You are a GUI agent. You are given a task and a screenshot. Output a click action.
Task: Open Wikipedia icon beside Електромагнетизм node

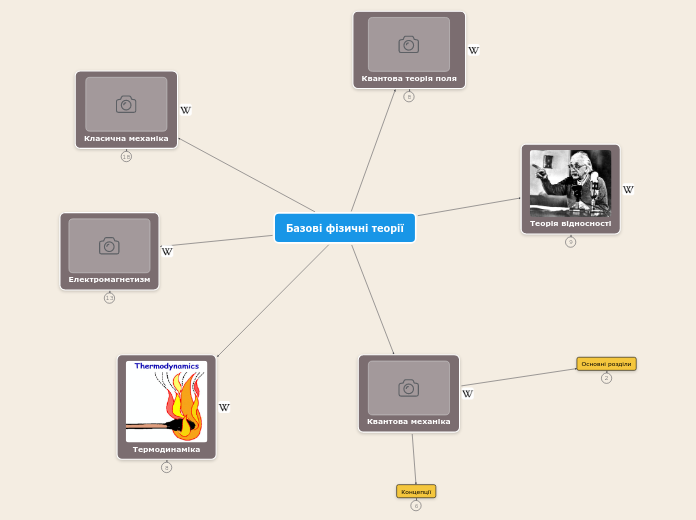pos(167,252)
